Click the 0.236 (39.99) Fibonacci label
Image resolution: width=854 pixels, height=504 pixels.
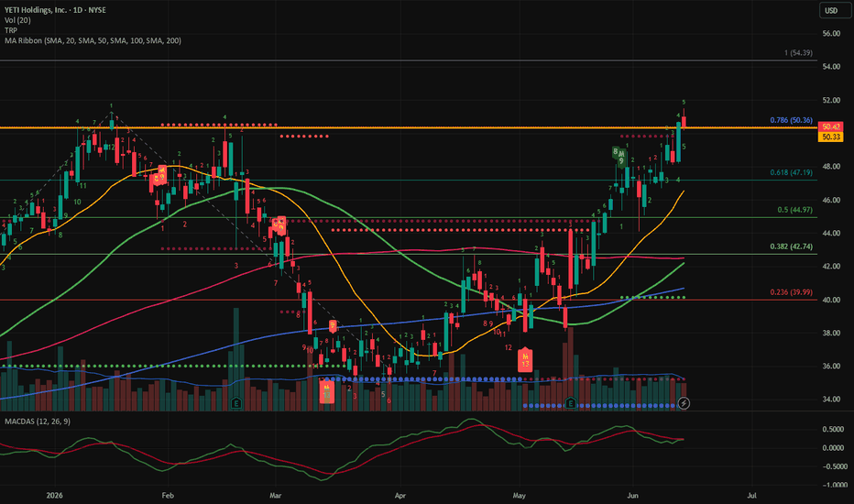point(791,292)
